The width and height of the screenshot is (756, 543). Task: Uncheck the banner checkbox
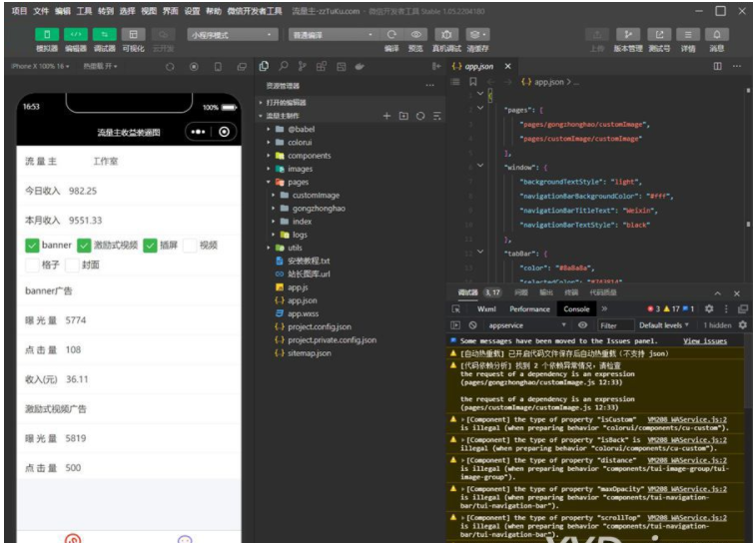click(33, 245)
